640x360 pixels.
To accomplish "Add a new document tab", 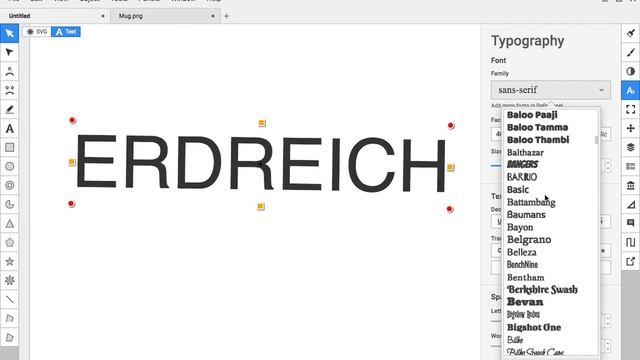I will 227,16.
